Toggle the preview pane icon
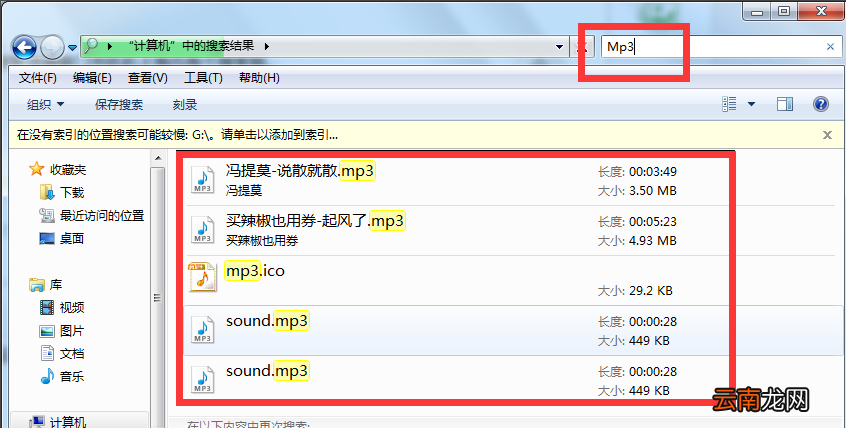Viewport: 846px width, 428px height. [785, 104]
